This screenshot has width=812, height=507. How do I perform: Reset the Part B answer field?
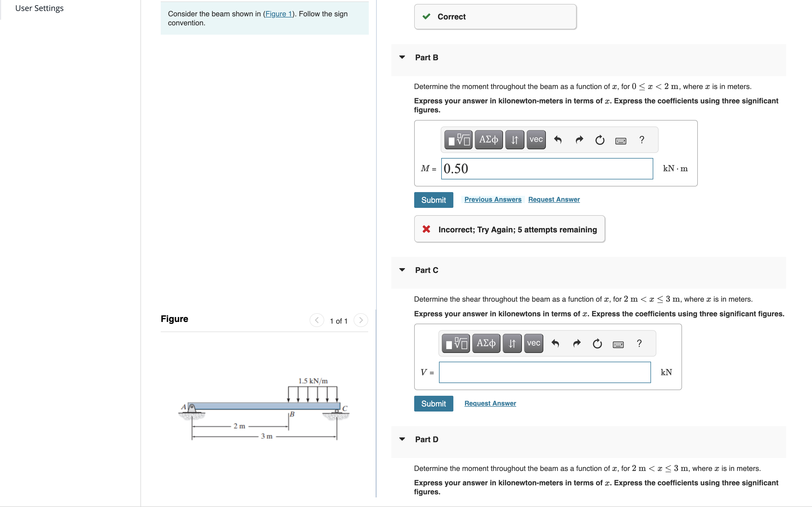[x=600, y=140]
